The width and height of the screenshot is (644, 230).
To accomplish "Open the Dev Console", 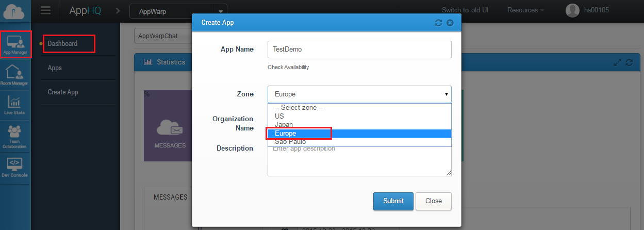I will coord(14,168).
